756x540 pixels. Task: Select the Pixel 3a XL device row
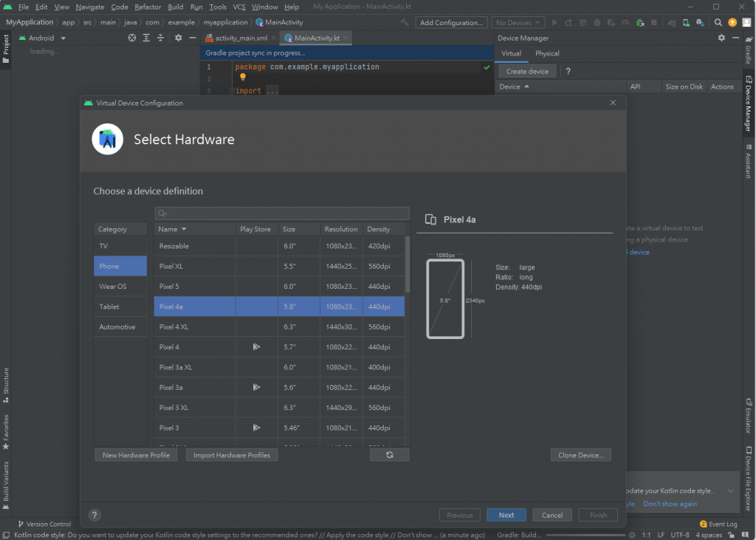tap(279, 367)
